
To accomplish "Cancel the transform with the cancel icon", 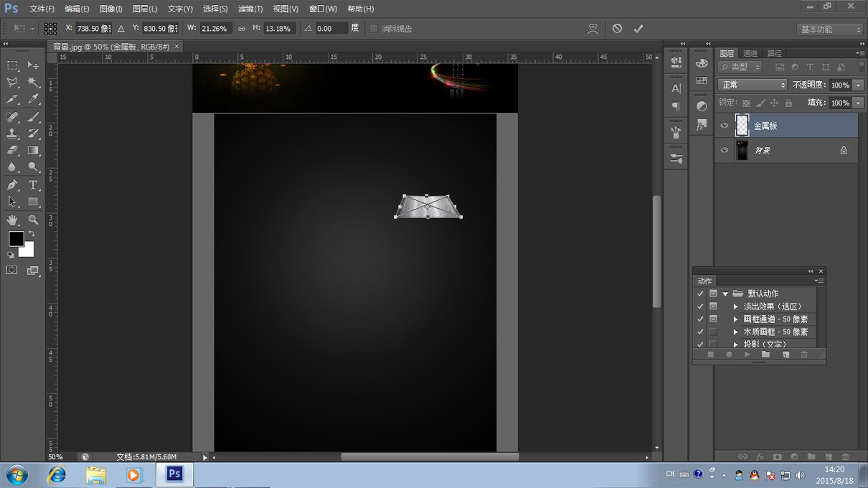I will pyautogui.click(x=617, y=29).
